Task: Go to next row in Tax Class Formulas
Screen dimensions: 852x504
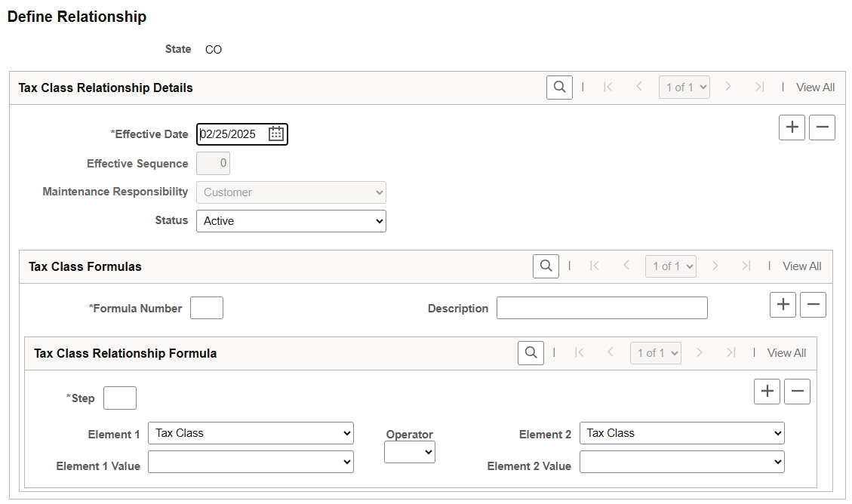Action: (x=715, y=266)
